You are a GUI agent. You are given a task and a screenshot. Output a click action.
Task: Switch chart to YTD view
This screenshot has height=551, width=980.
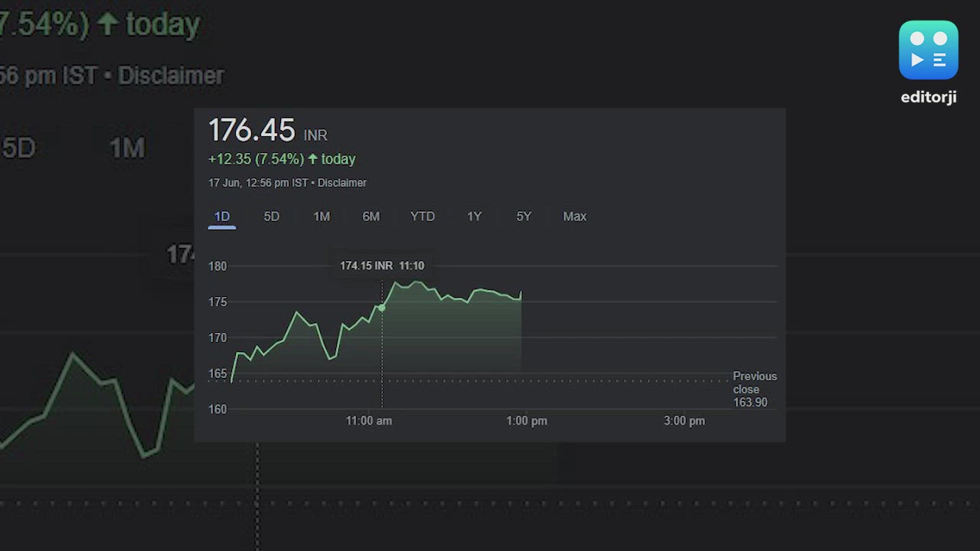click(423, 217)
